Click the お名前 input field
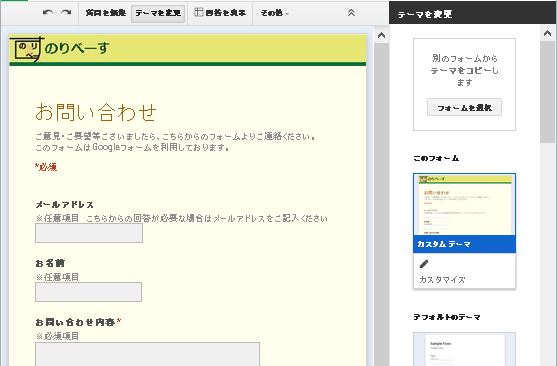Image resolution: width=557 pixels, height=366 pixels. [x=88, y=292]
